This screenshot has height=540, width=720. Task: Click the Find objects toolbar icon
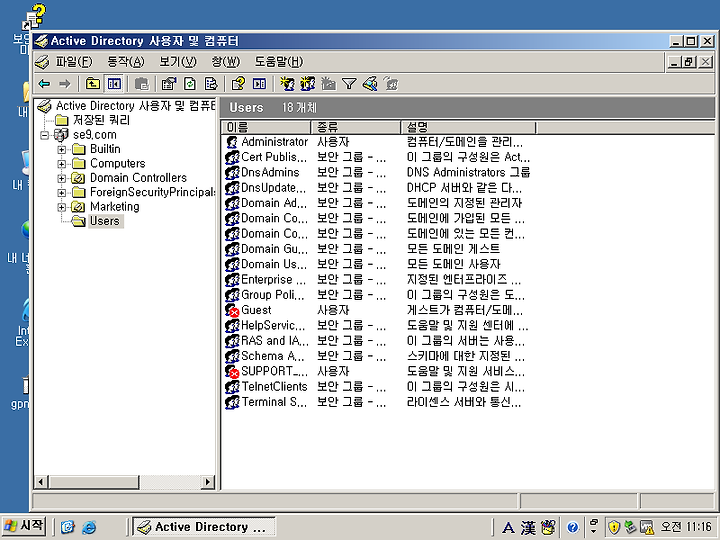point(370,84)
